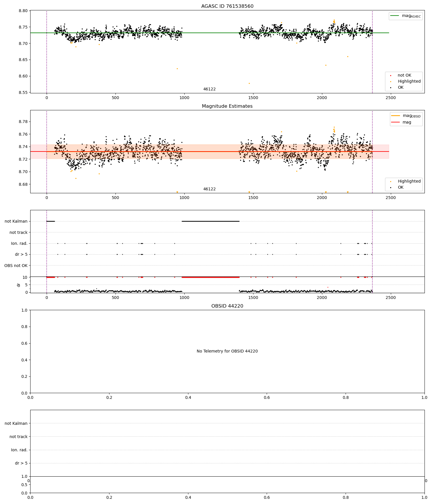The width and height of the screenshot is (432, 504).
Task: Click 'not OK' in the top plot legend
Action: pos(404,75)
